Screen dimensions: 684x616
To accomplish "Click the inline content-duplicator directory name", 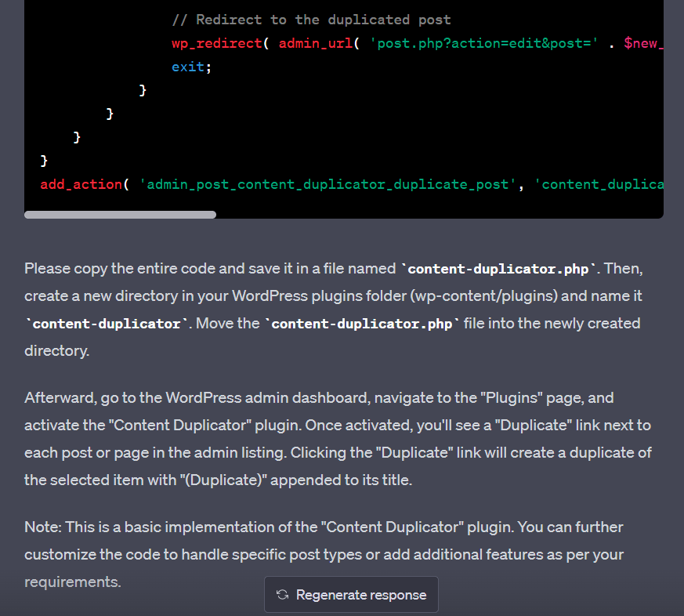I will (x=107, y=324).
